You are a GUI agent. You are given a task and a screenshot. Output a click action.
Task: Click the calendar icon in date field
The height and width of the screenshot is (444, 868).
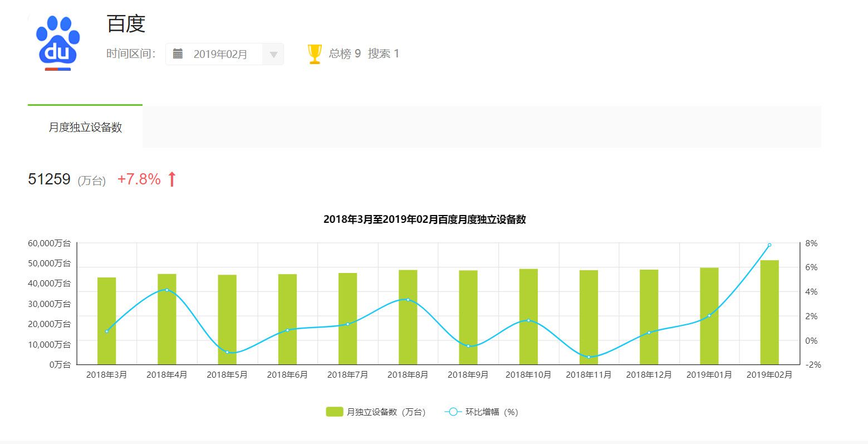178,53
